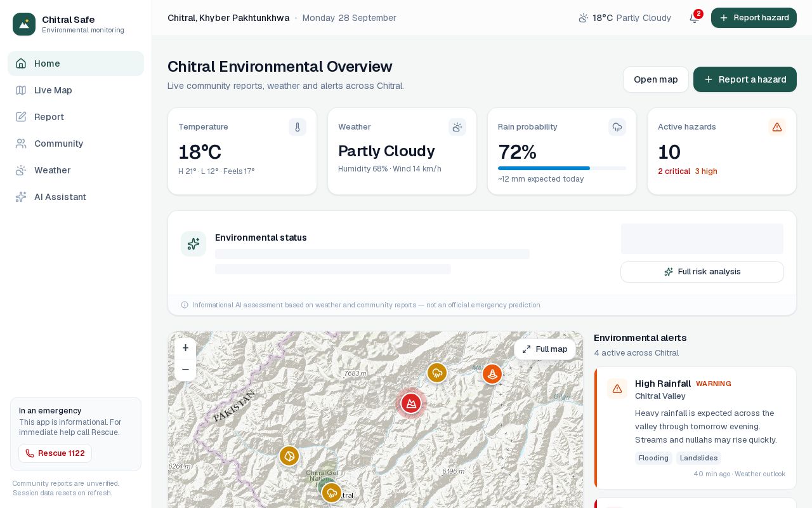The width and height of the screenshot is (812, 508).
Task: Select the yellow rain marker at map top
Action: (x=437, y=373)
